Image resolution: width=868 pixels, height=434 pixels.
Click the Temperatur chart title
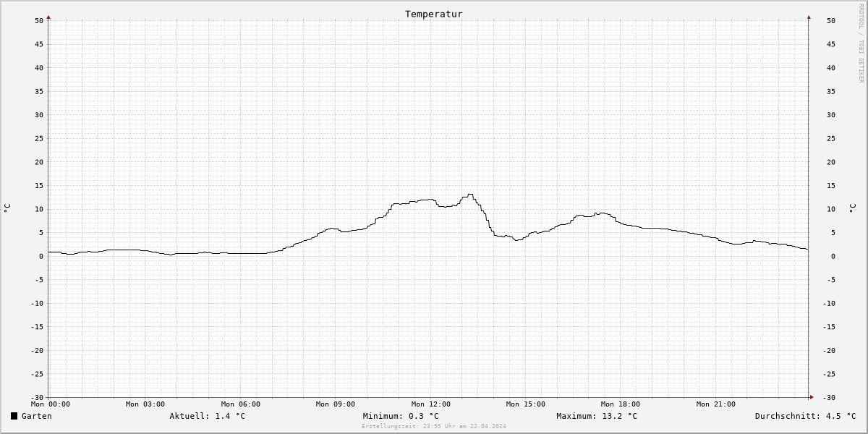click(433, 14)
